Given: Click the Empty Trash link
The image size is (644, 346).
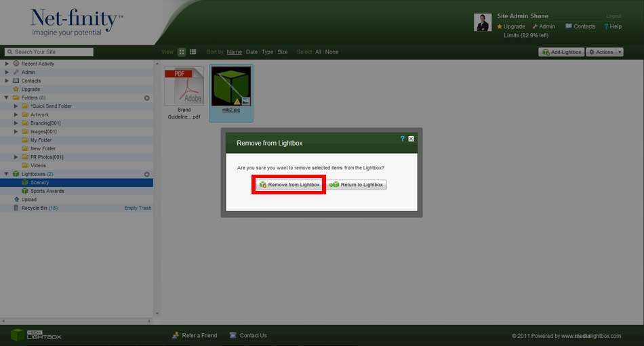Looking at the screenshot, I should (138, 208).
